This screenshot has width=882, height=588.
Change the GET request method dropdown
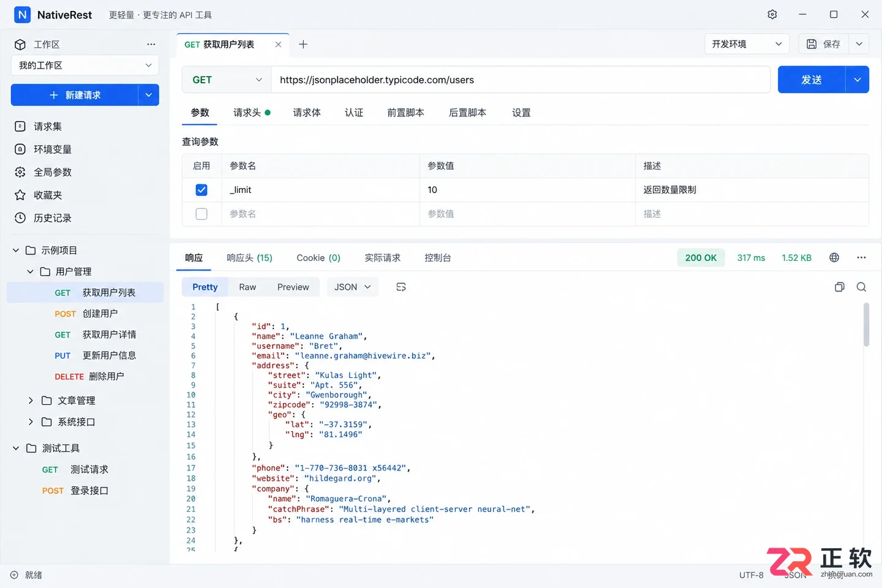227,80
